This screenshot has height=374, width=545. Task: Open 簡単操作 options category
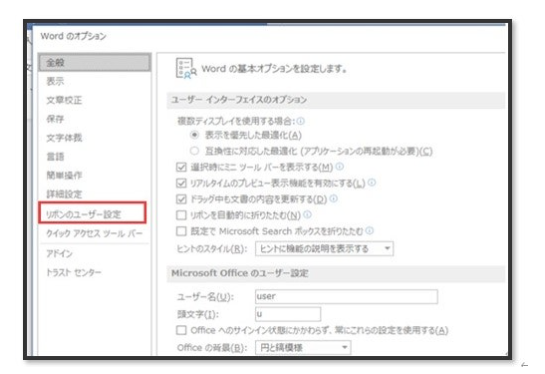tap(64, 175)
